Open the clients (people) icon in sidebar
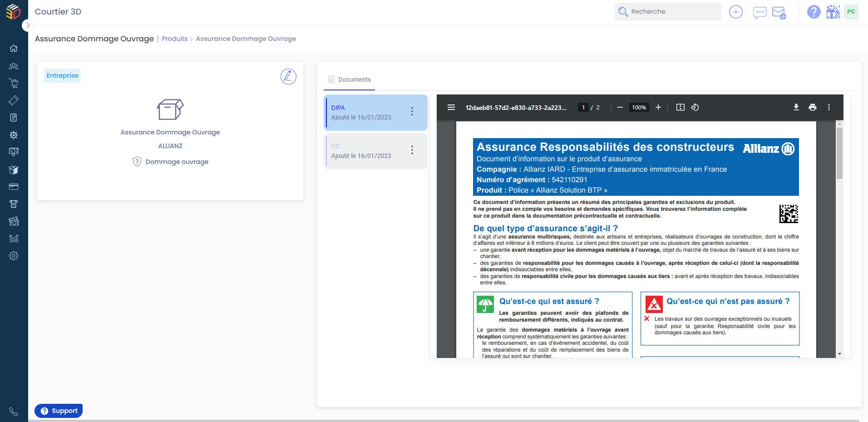Screen dimensions: 868x422 click(x=14, y=66)
